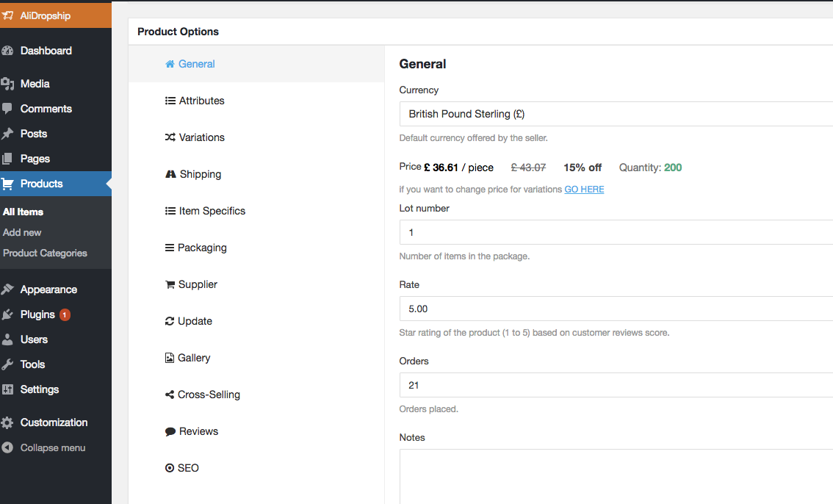
Task: Click the Variations shuffle icon
Action: [170, 137]
